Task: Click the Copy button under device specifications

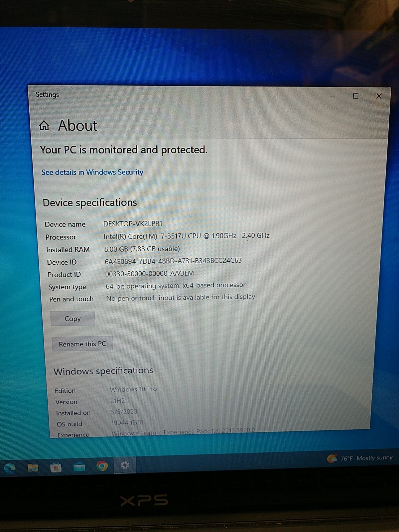Action: pyautogui.click(x=73, y=319)
